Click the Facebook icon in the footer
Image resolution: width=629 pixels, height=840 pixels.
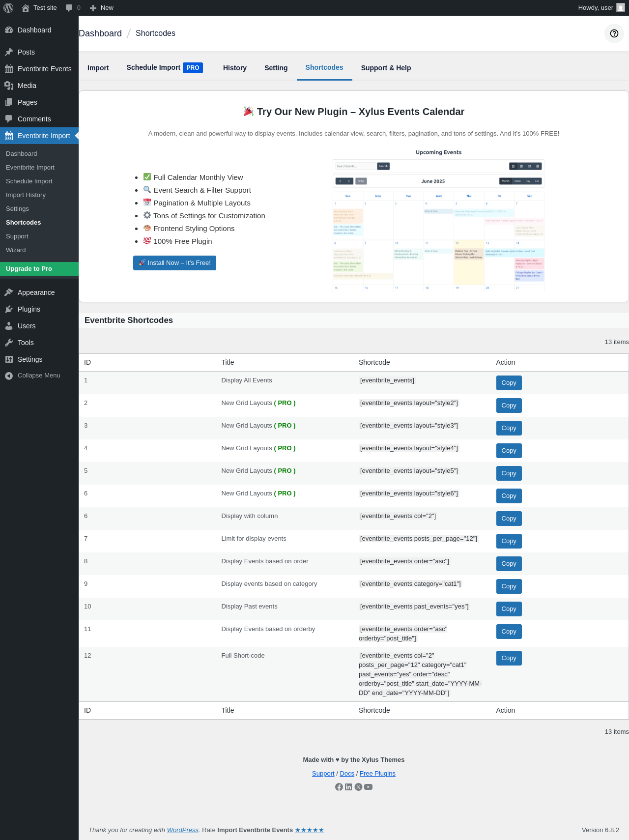coord(339,787)
